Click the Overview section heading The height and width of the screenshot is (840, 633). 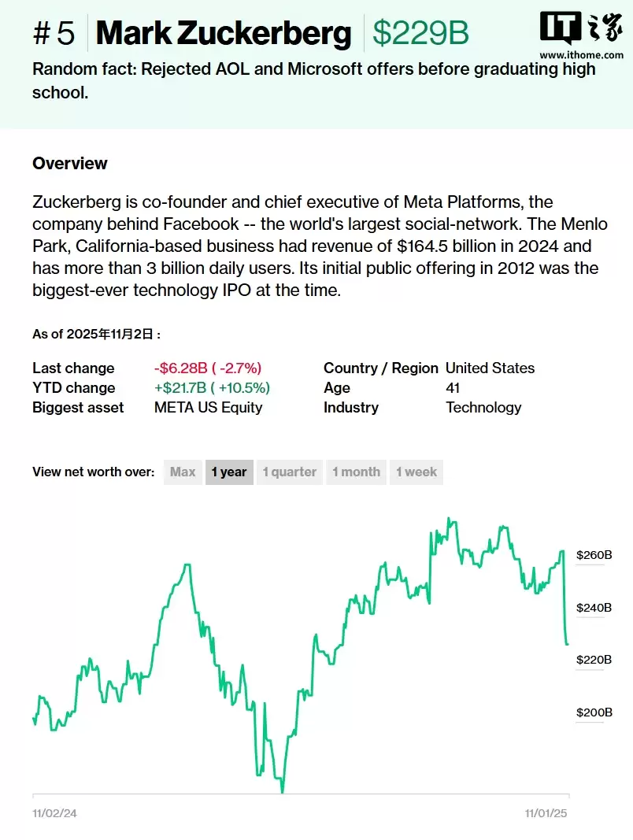point(70,164)
